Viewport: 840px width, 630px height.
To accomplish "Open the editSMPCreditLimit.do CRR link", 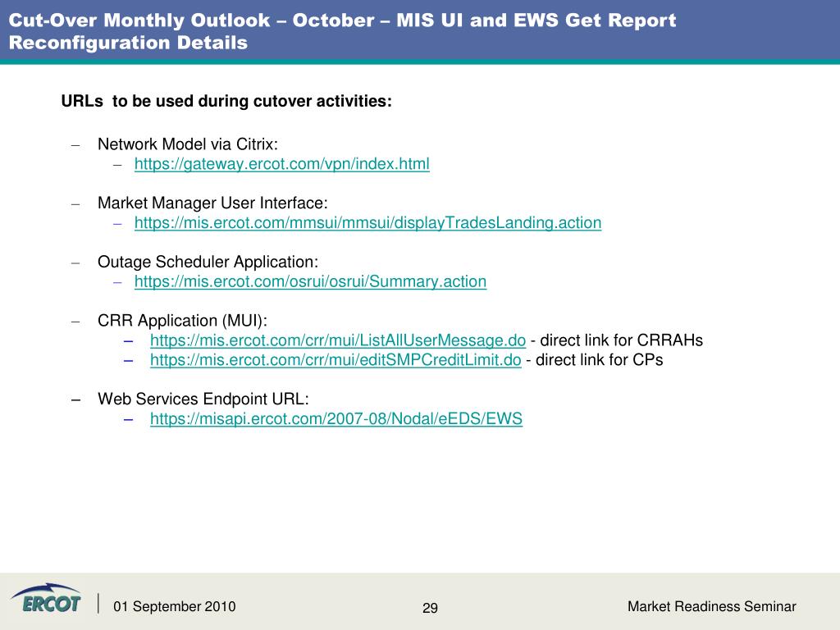I will [336, 360].
